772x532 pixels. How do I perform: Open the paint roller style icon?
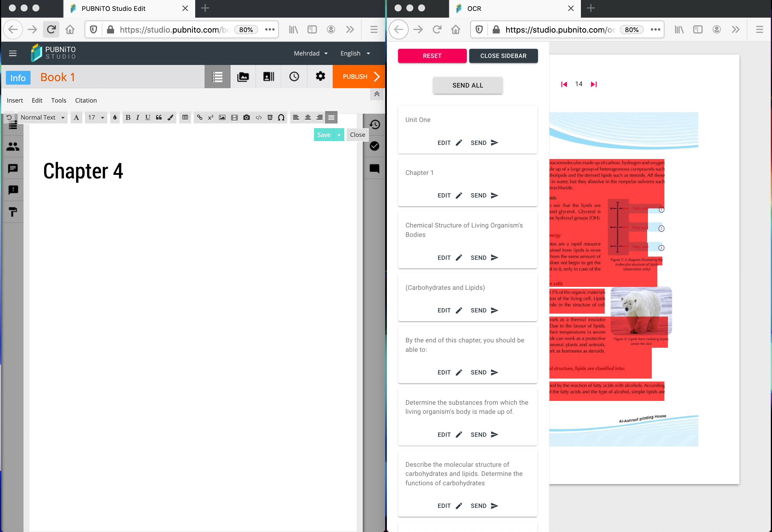13,212
